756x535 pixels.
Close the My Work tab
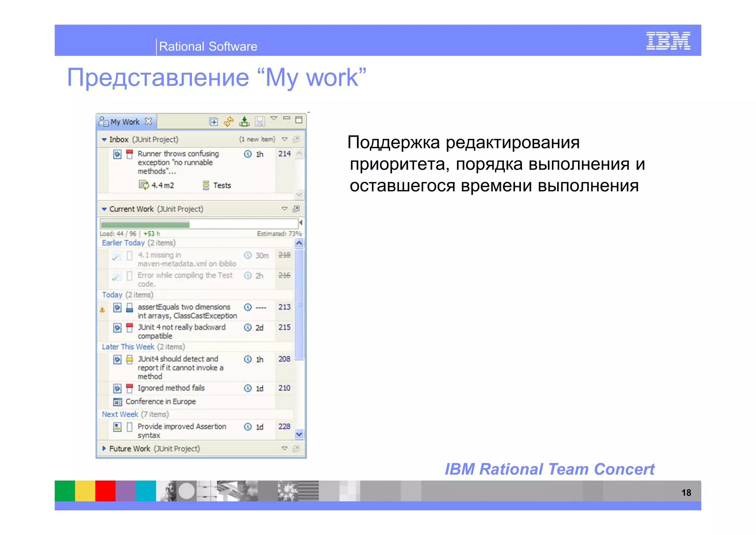point(148,121)
